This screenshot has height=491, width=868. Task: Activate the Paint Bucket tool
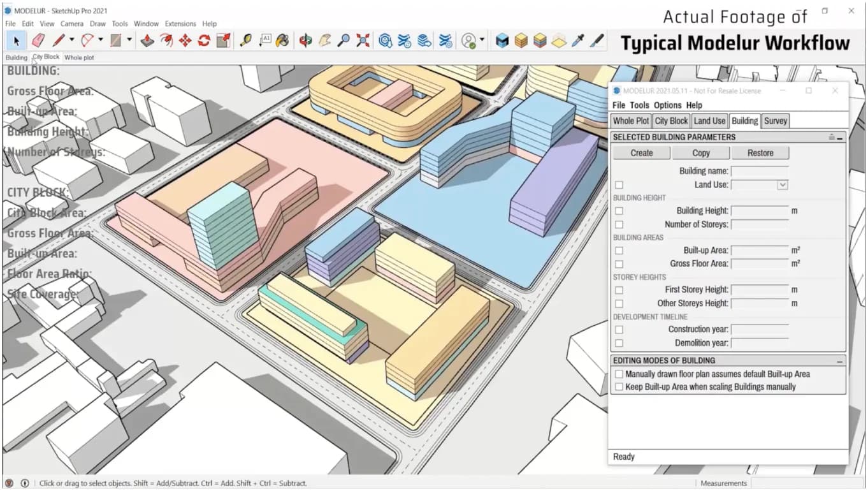[x=282, y=41]
